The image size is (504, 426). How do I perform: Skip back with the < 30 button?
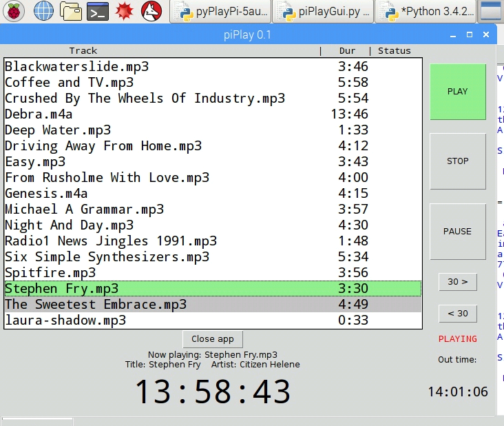pos(457,313)
